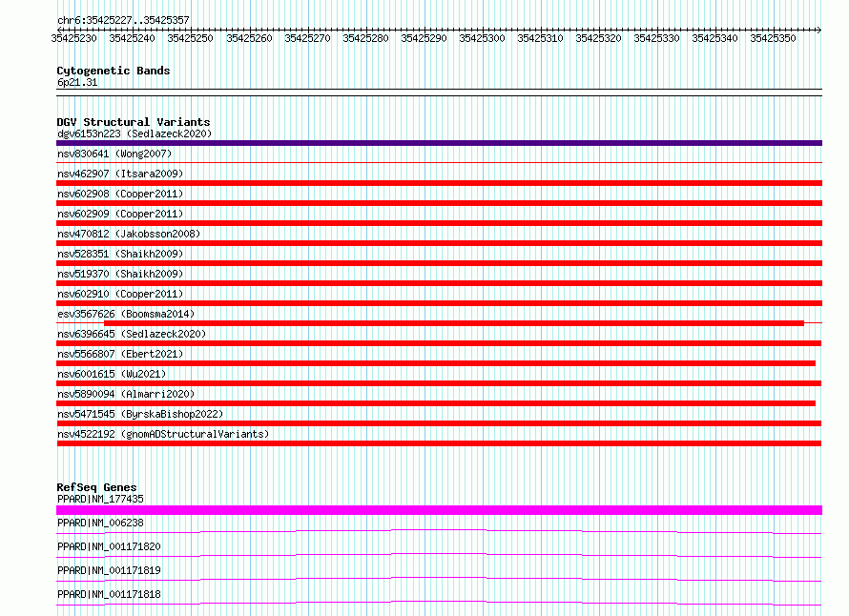The image size is (849, 616).
Task: Click the DGV Structural Variants track title
Action: click(134, 122)
